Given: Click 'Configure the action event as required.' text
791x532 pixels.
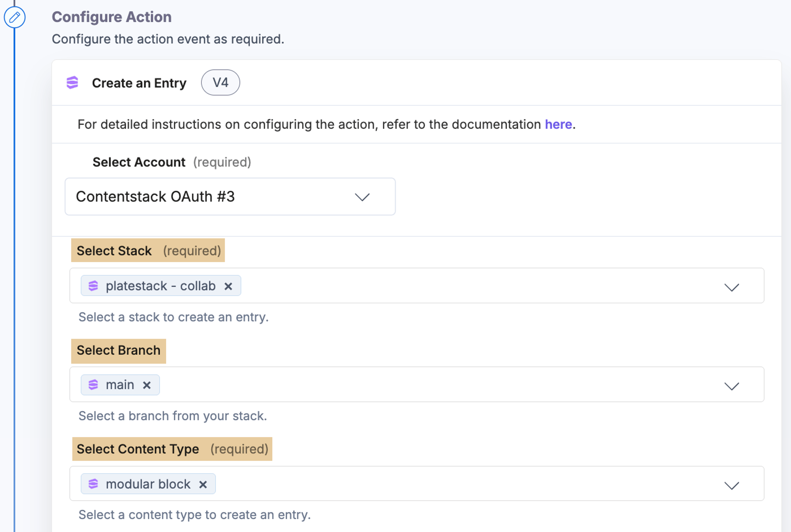Looking at the screenshot, I should click(x=168, y=39).
